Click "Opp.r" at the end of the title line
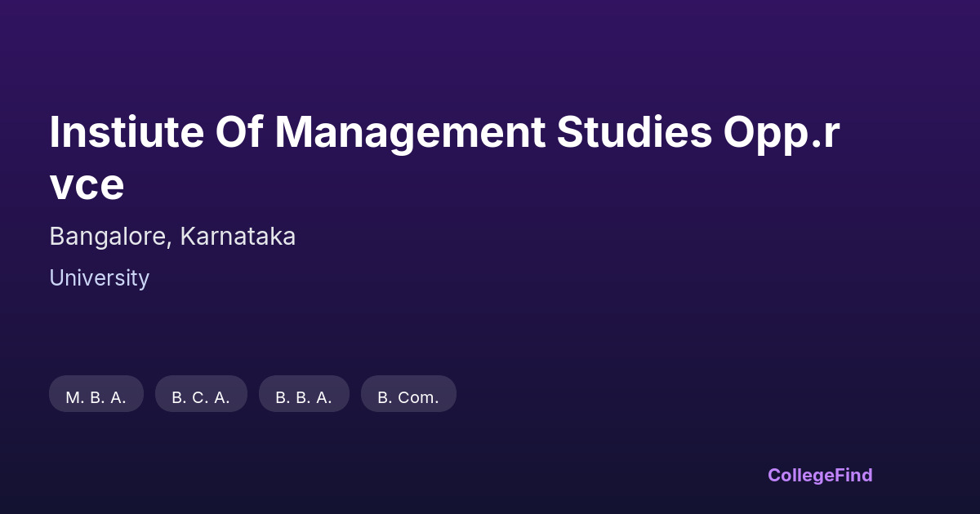The width and height of the screenshot is (980, 514). point(782,132)
